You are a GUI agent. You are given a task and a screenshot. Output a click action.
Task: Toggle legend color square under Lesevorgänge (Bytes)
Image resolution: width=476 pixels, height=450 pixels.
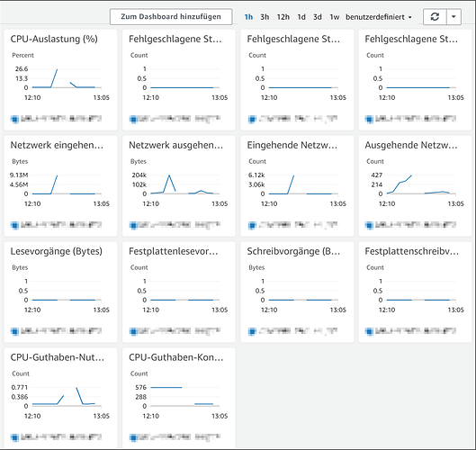pyautogui.click(x=14, y=331)
